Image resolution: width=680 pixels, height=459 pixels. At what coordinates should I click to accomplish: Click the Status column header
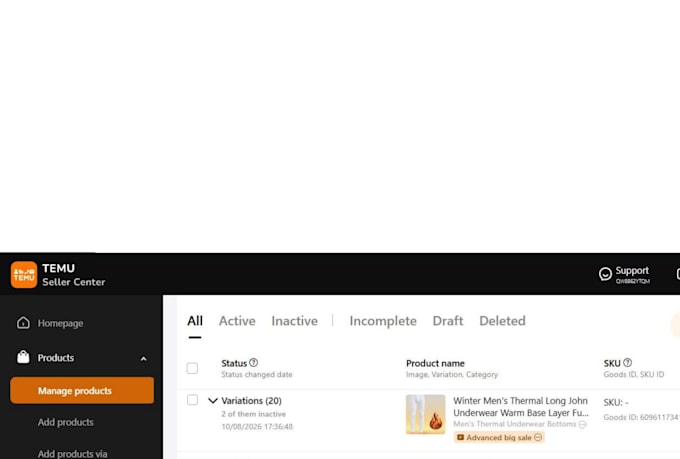234,363
